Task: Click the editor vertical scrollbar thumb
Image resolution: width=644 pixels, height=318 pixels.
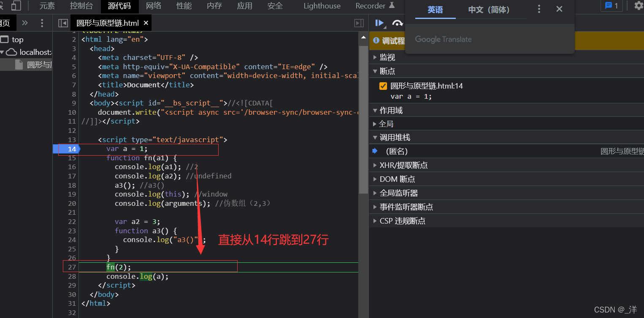Action: tap(363, 120)
